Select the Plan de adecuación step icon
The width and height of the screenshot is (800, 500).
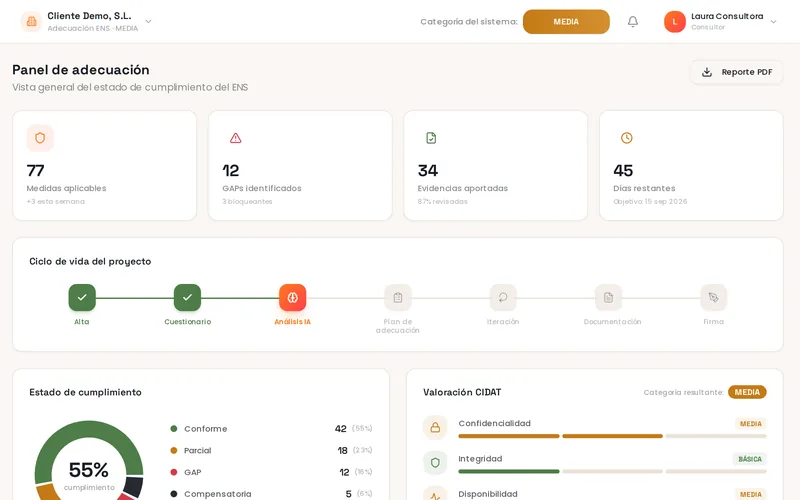398,297
